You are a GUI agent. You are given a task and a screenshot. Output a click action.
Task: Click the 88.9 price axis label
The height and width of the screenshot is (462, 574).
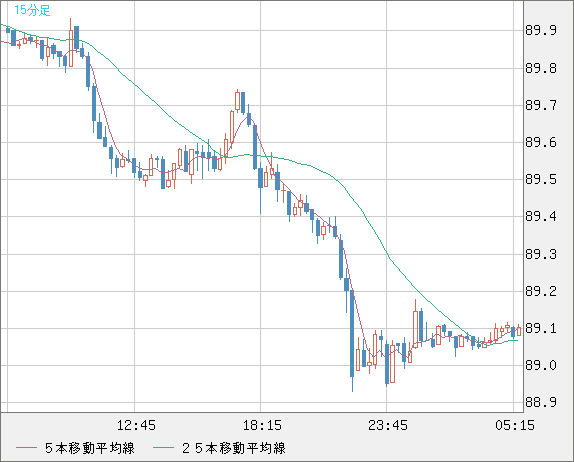(541, 403)
